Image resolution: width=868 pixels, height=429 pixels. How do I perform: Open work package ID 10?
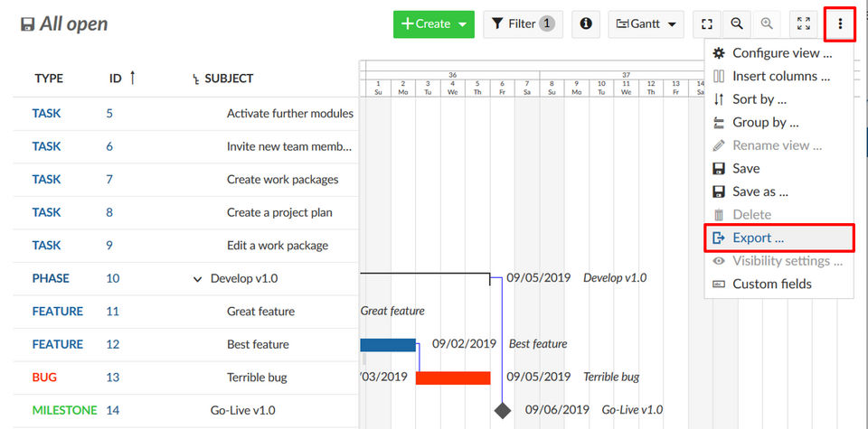coord(112,279)
